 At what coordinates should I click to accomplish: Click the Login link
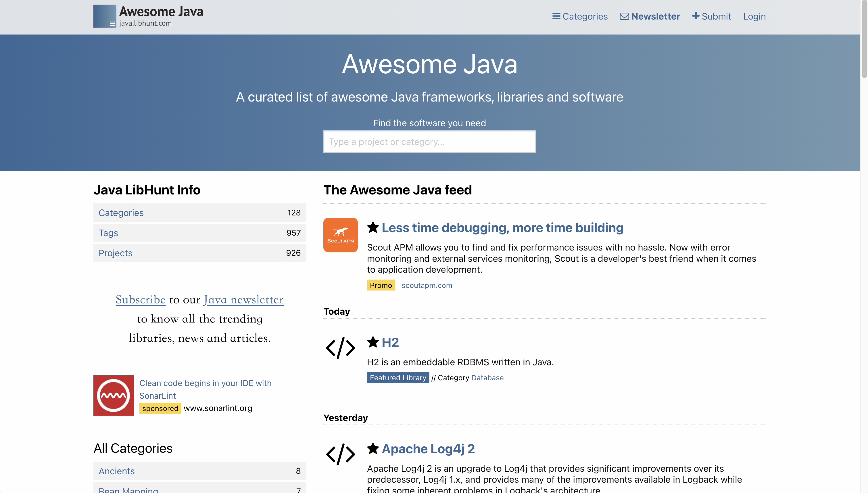tap(754, 16)
